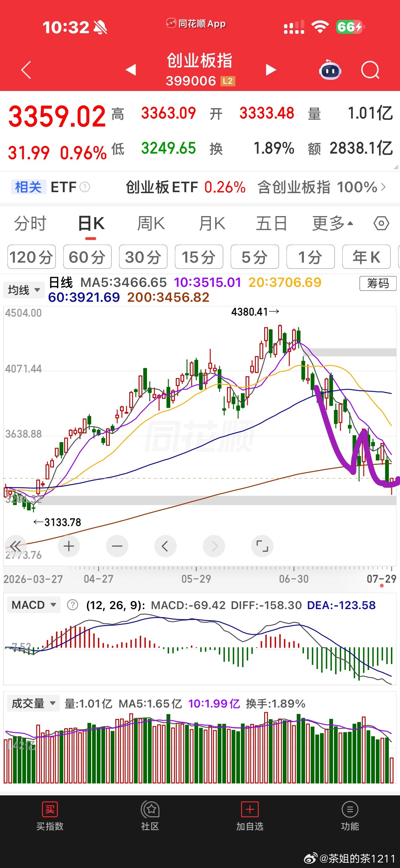
Task: Tap the MACD help question mark
Action: point(72,605)
